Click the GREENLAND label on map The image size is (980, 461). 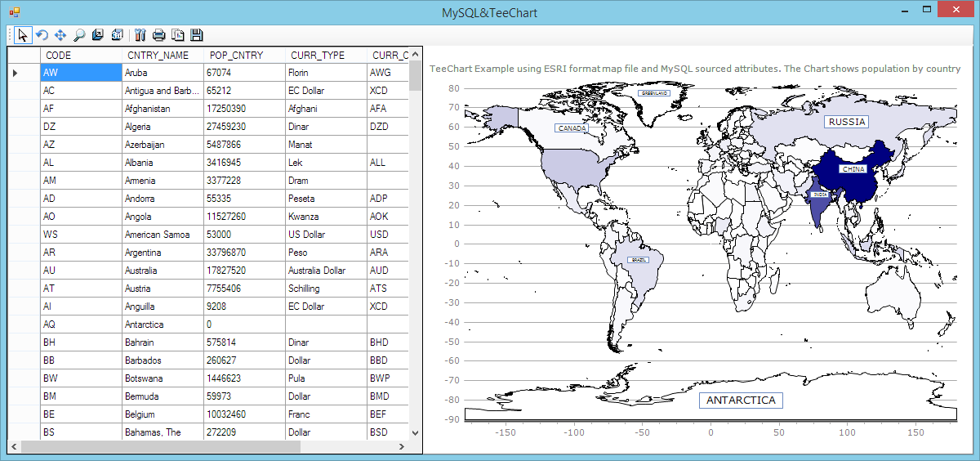tap(655, 93)
